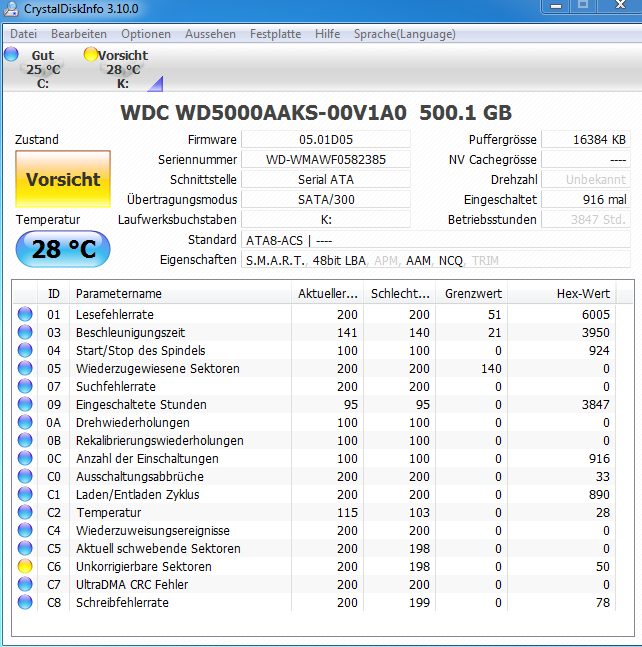The width and height of the screenshot is (642, 647).
Task: Select the blue Gut disk C: indicator
Action: point(12,54)
